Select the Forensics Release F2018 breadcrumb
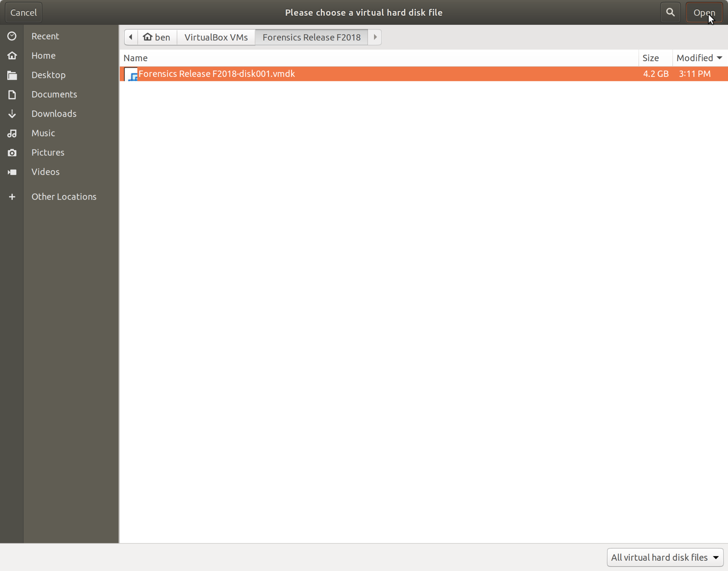Screen dimensions: 728x571 (x=311, y=37)
